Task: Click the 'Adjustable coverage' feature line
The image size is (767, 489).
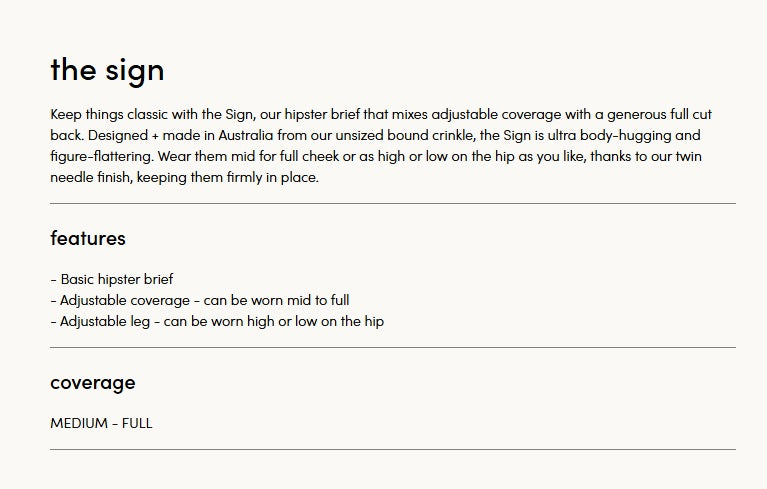Action: [x=200, y=300]
